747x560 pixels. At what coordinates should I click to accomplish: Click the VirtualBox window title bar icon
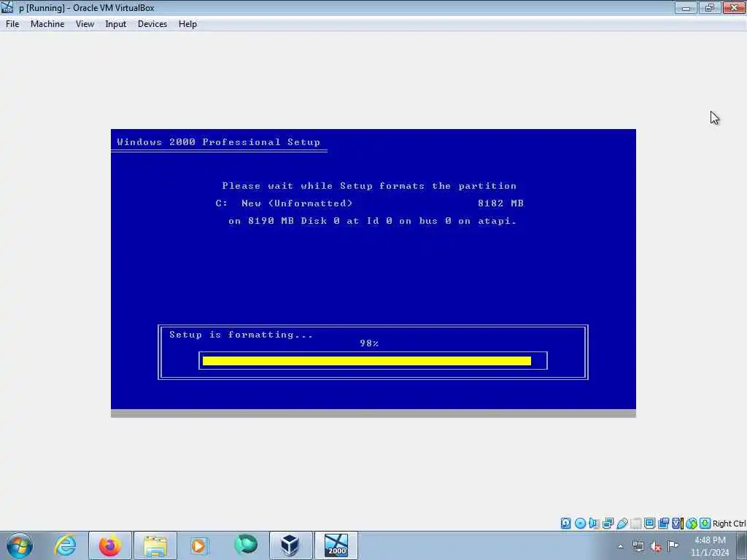pos(7,7)
